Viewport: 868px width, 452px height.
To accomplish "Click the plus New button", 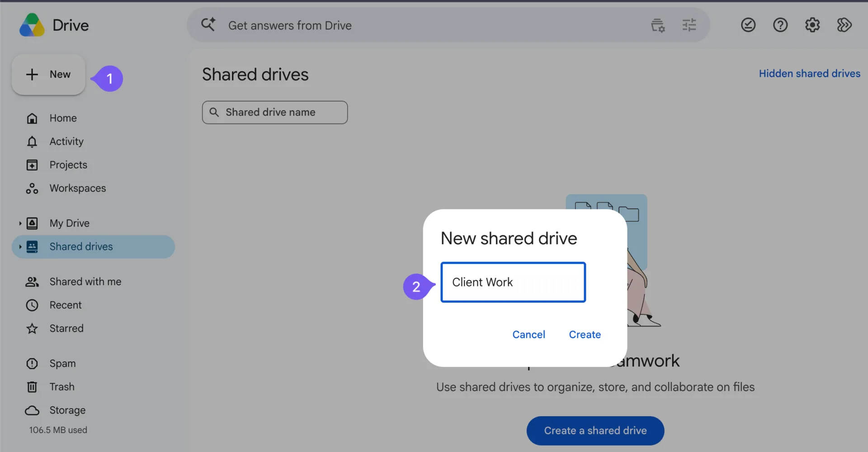I will (x=48, y=75).
